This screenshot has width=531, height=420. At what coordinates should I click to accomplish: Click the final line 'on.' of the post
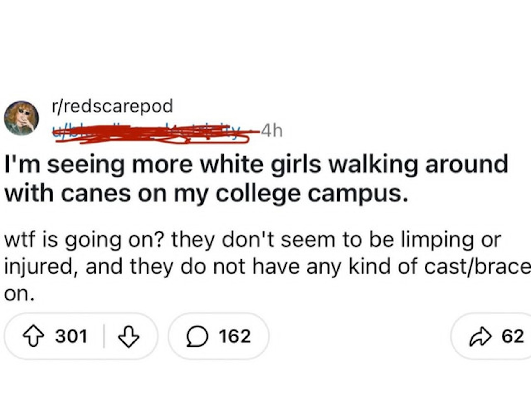(x=19, y=294)
